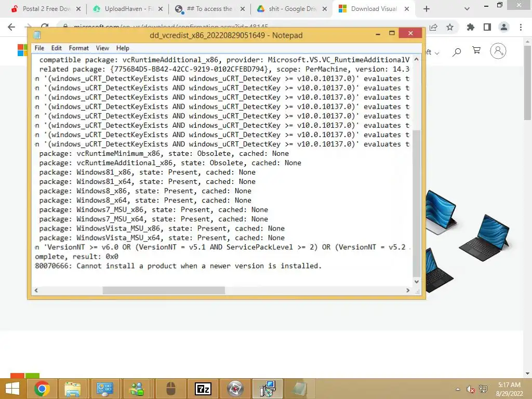Click the Microsoft logo on page
The height and width of the screenshot is (399, 532).
pyautogui.click(x=22, y=50)
